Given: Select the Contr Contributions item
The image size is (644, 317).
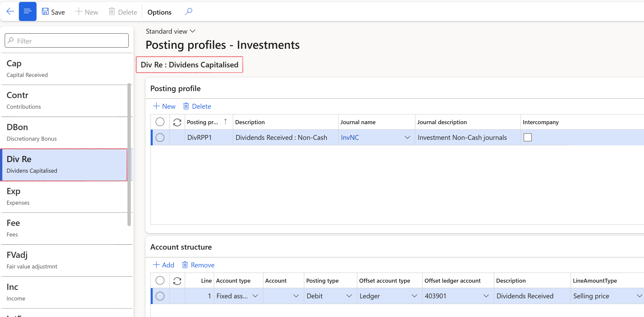Looking at the screenshot, I should (64, 101).
